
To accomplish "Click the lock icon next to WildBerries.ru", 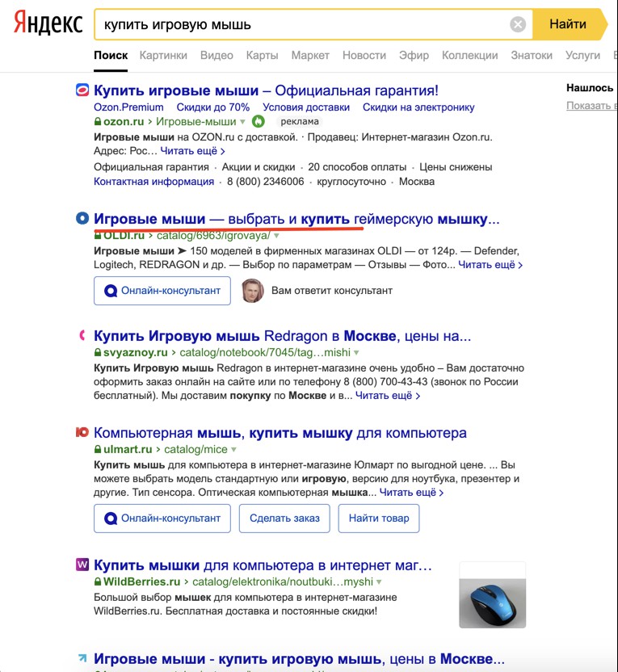I will (x=98, y=582).
